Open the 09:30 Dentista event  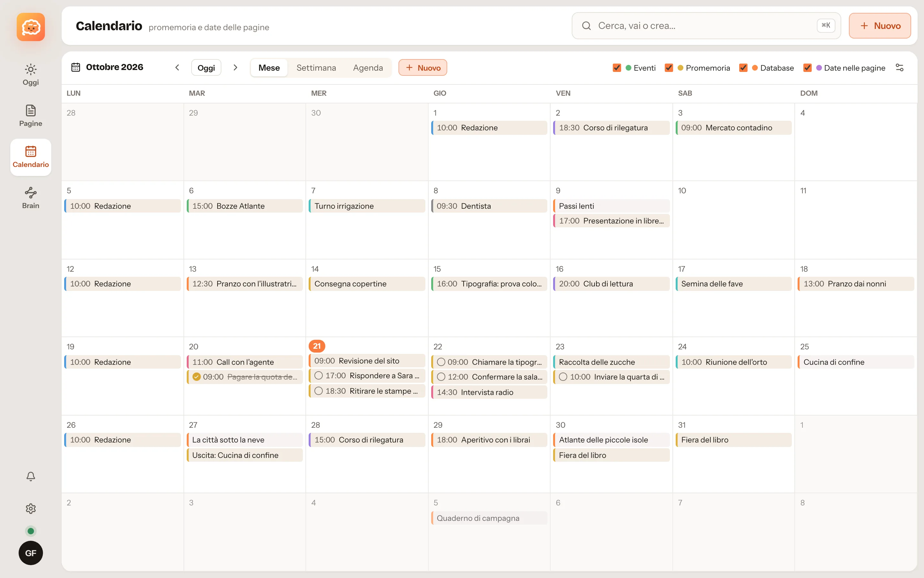489,206
